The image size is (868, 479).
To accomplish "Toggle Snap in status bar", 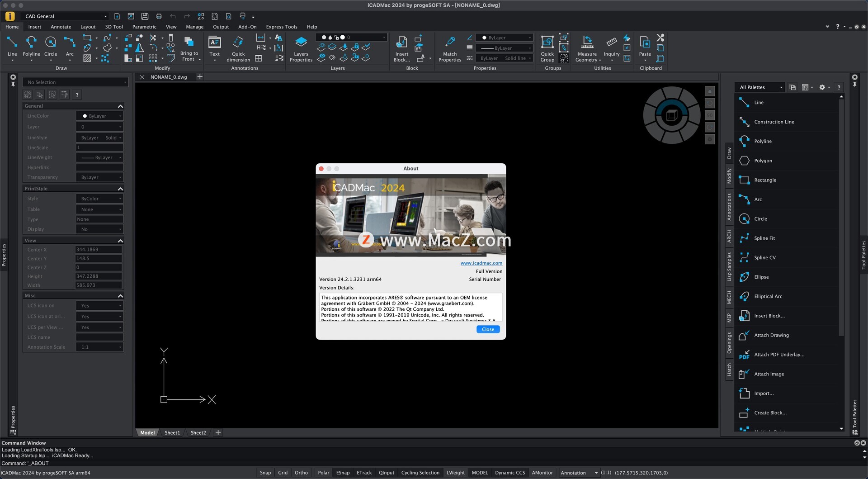I will (x=265, y=473).
